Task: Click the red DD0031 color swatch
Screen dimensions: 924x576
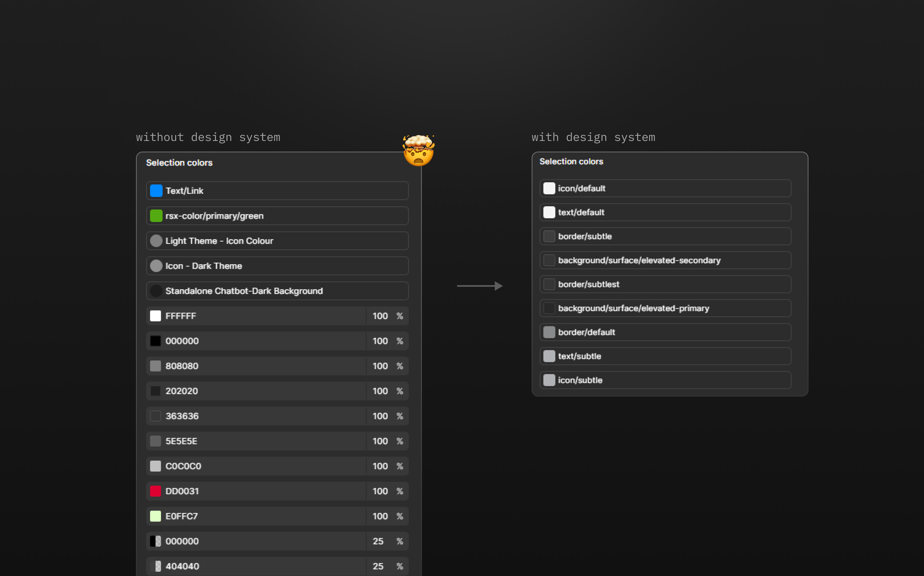Action: coord(155,491)
